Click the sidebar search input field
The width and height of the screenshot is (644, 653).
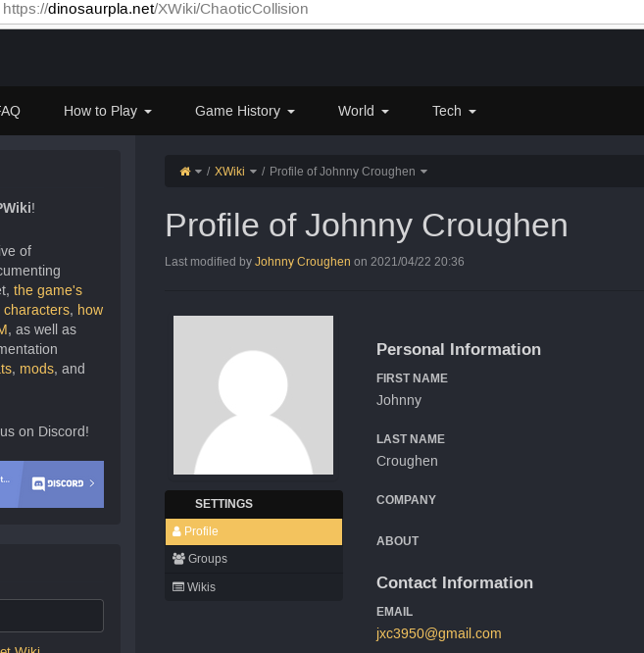point(52,616)
